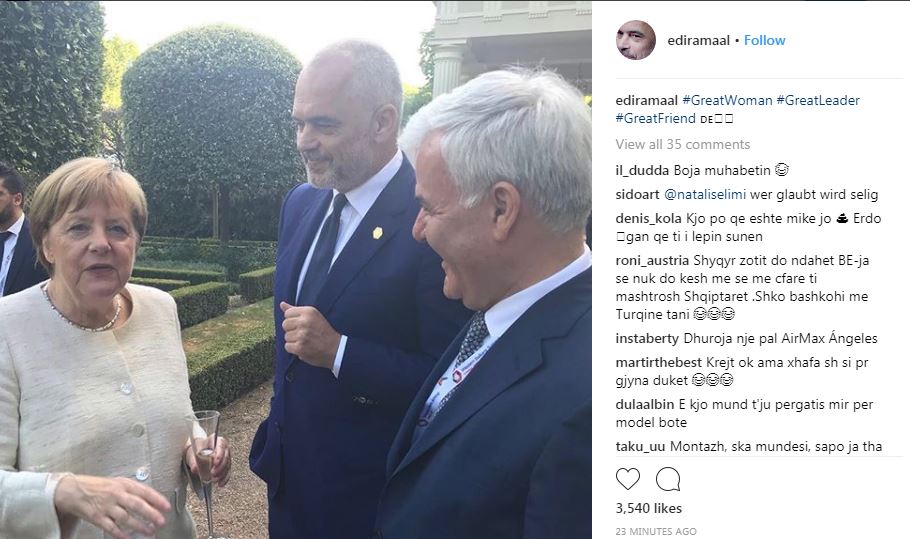Visit commenter sidoart's profile
910x539 pixels.
coord(637,195)
